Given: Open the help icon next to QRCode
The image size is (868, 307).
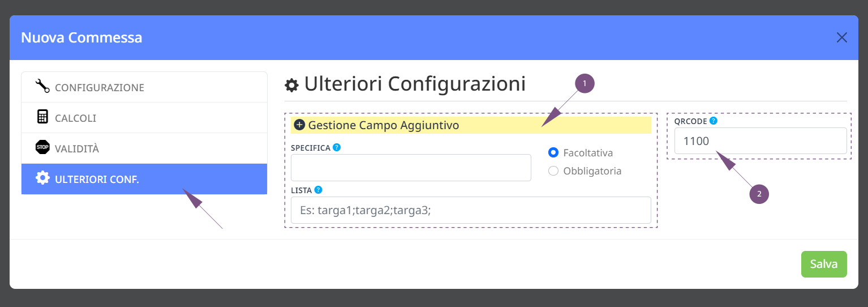Looking at the screenshot, I should [x=714, y=121].
